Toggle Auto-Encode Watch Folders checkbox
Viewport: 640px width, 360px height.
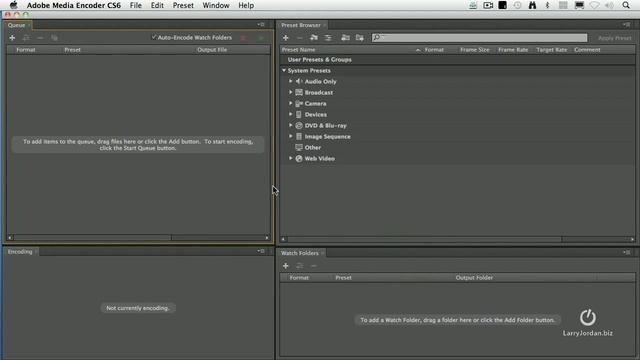point(154,37)
